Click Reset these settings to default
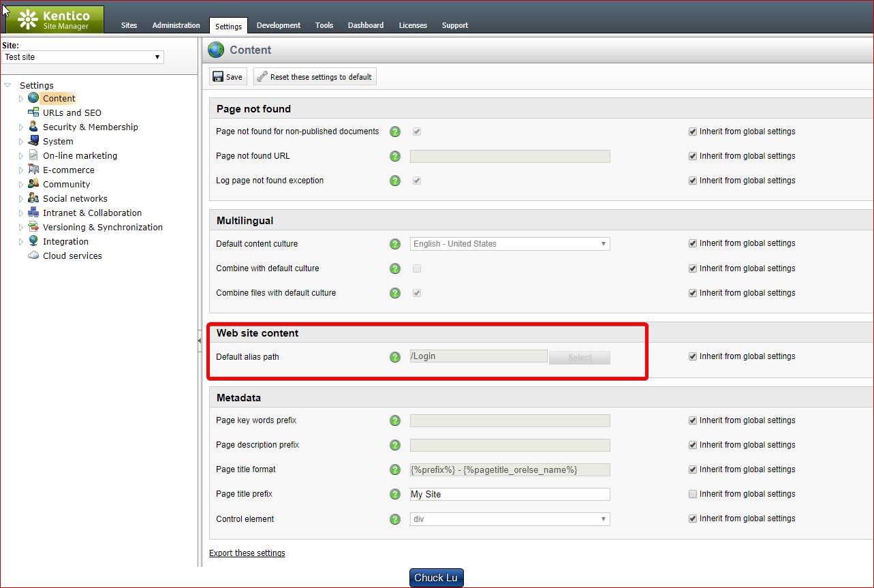 click(315, 76)
